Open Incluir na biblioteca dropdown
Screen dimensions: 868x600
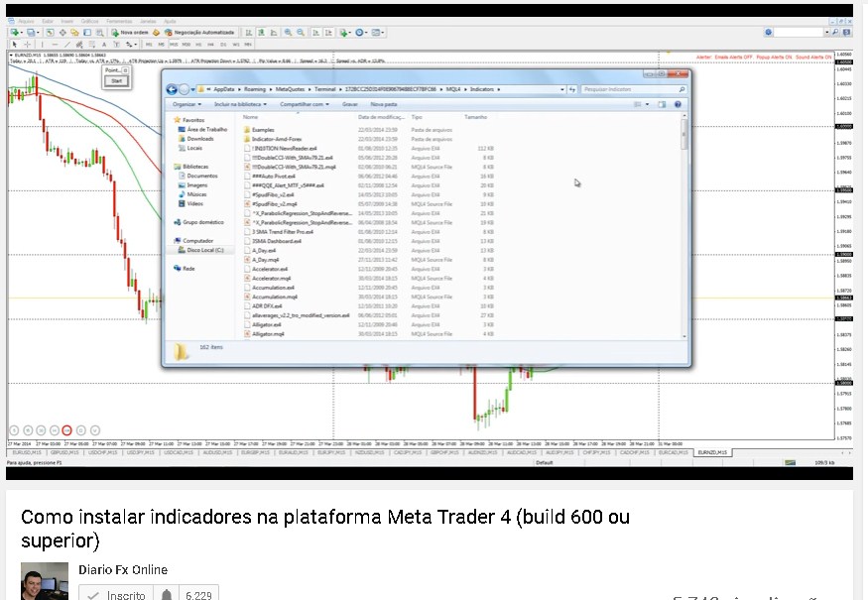click(240, 104)
